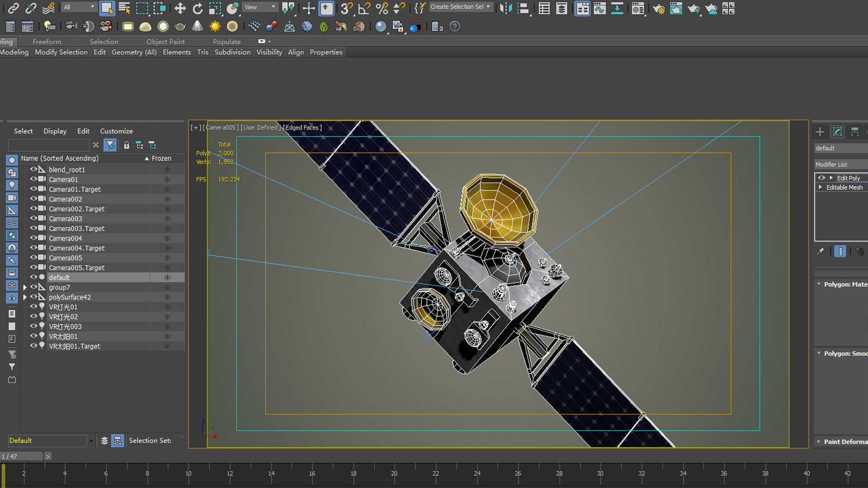This screenshot has width=868, height=488.
Task: Click the Subdivision ribbon button
Action: coord(232,52)
